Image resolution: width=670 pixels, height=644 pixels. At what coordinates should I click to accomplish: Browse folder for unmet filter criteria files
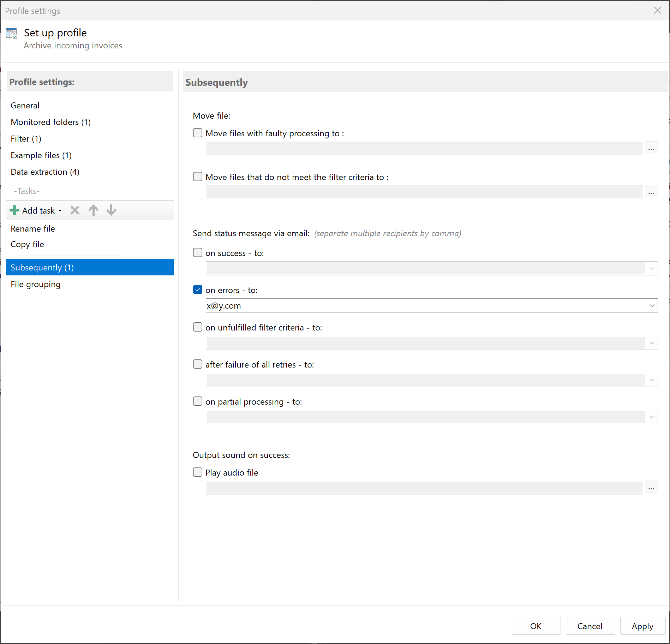coord(651,192)
